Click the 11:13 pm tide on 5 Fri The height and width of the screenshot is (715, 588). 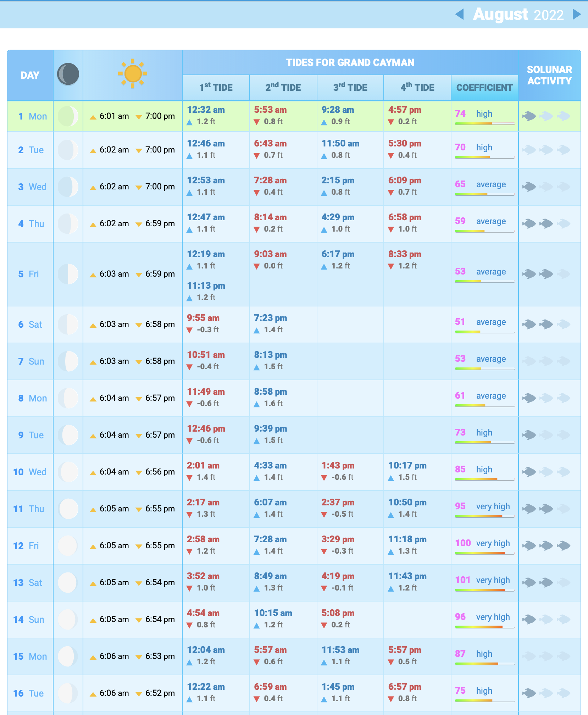[206, 286]
